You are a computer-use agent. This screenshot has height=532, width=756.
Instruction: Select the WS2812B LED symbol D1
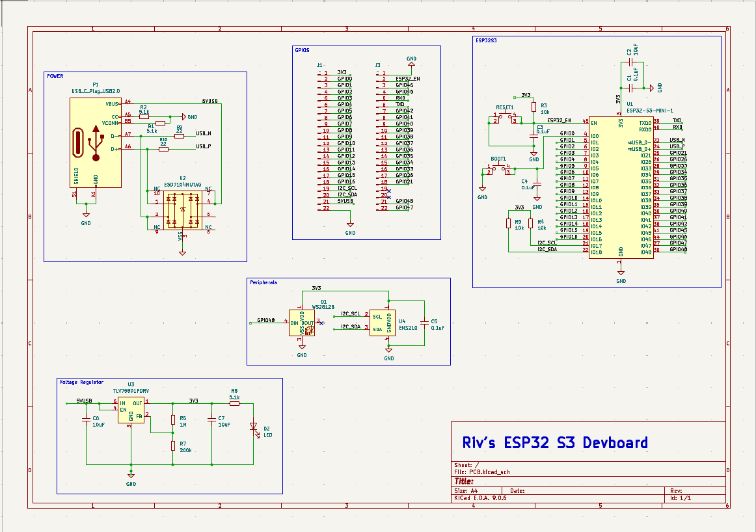(302, 323)
